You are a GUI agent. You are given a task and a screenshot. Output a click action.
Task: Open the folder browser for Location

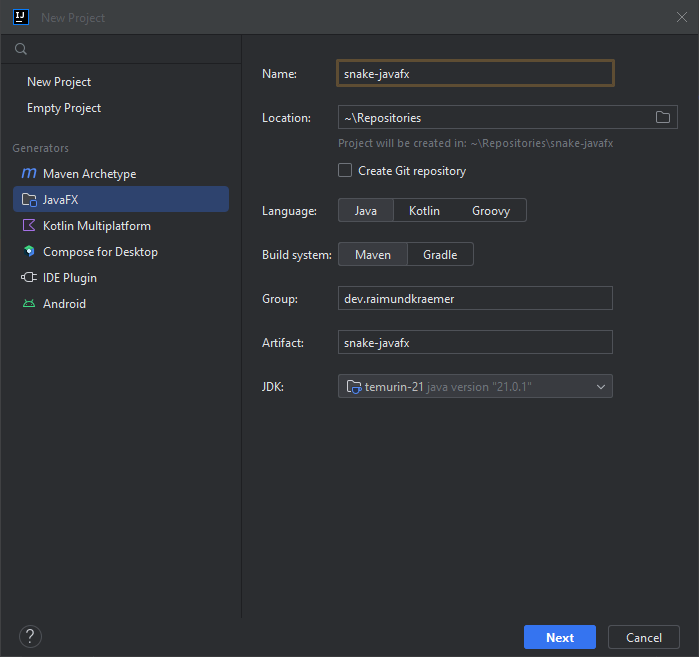[x=662, y=118]
